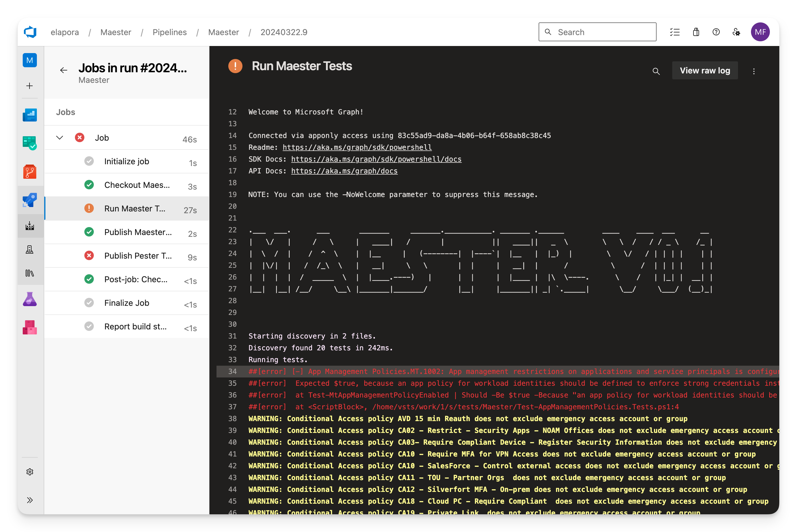Open the Test Plans flask icon
Screen dimensions: 797x532
(30, 299)
